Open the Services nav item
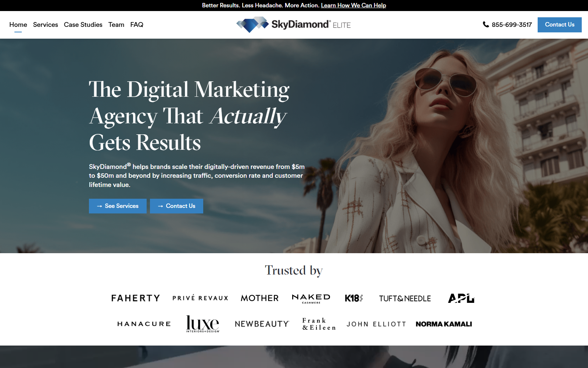Screen dimensions: 588x368 coord(46,25)
